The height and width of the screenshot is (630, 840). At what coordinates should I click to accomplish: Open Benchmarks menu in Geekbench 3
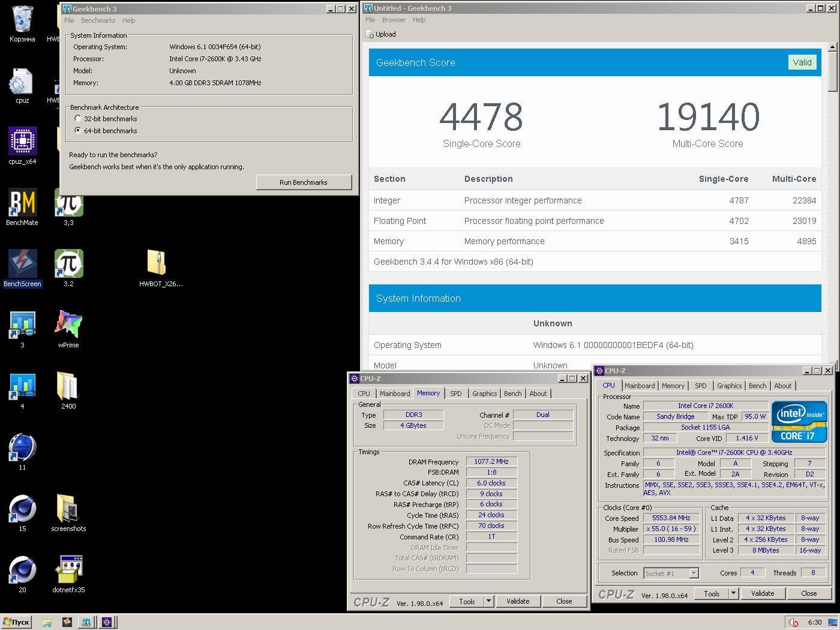tap(98, 20)
